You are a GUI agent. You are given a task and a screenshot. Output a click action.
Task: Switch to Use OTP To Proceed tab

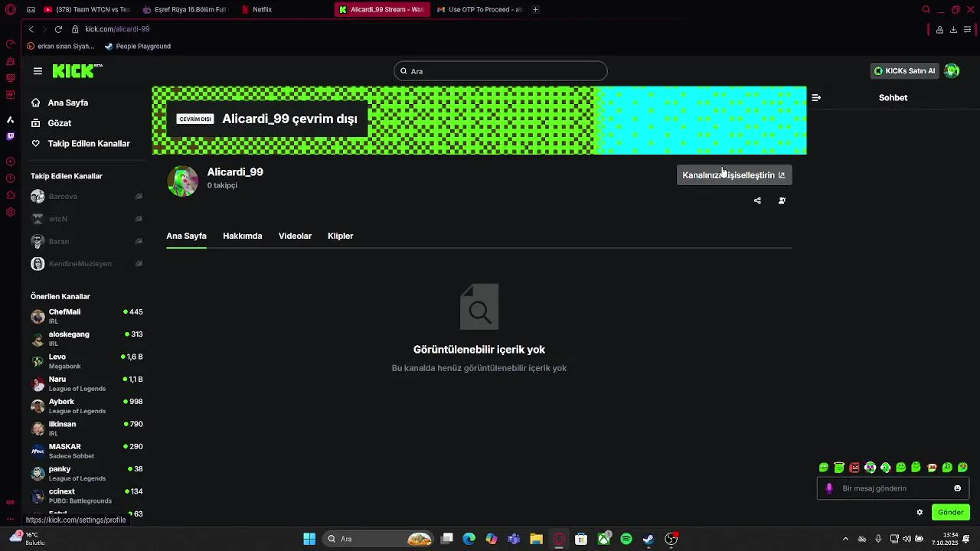tap(479, 10)
